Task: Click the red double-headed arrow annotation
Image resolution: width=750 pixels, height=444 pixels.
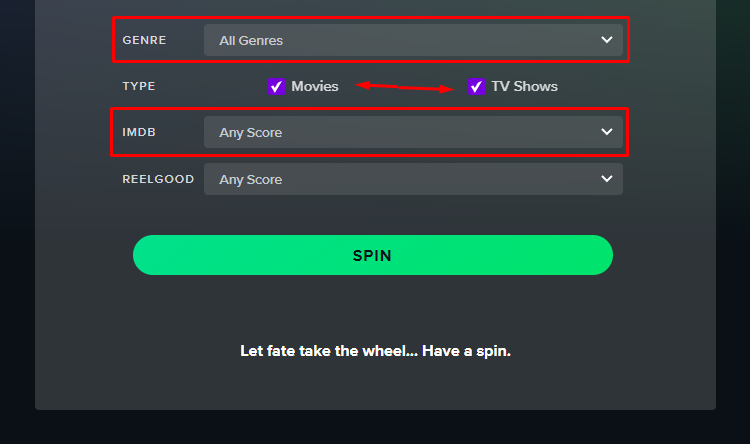Action: pos(404,87)
